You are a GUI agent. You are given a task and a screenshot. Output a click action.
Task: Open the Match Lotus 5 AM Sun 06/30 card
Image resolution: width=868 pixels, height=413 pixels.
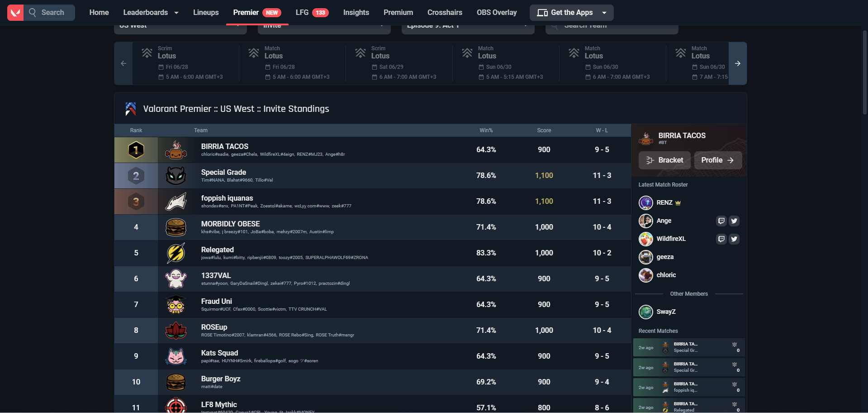(x=506, y=63)
